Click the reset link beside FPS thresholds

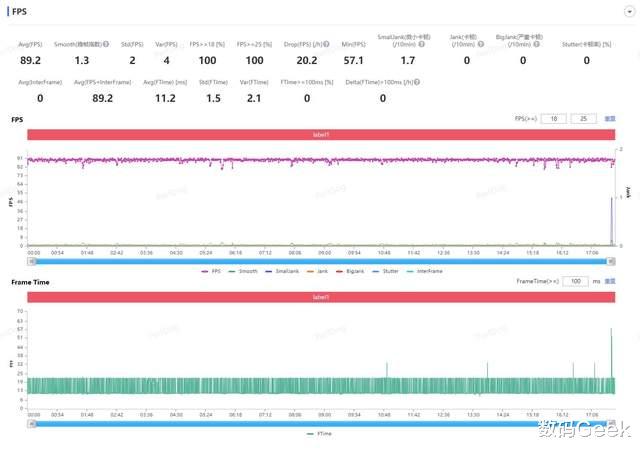tap(610, 118)
